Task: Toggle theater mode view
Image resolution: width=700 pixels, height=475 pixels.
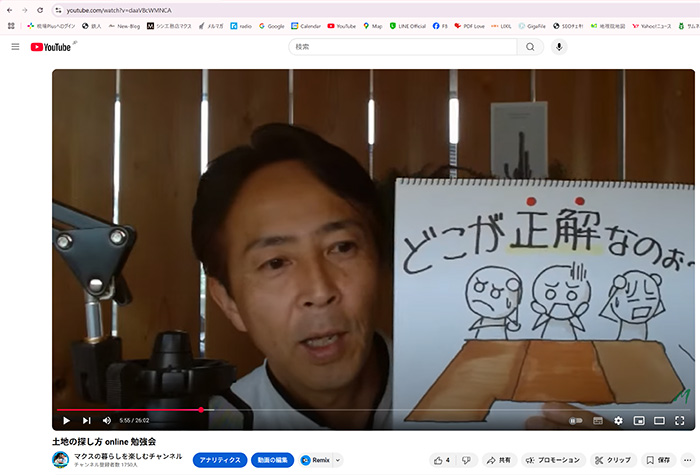Action: point(659,421)
